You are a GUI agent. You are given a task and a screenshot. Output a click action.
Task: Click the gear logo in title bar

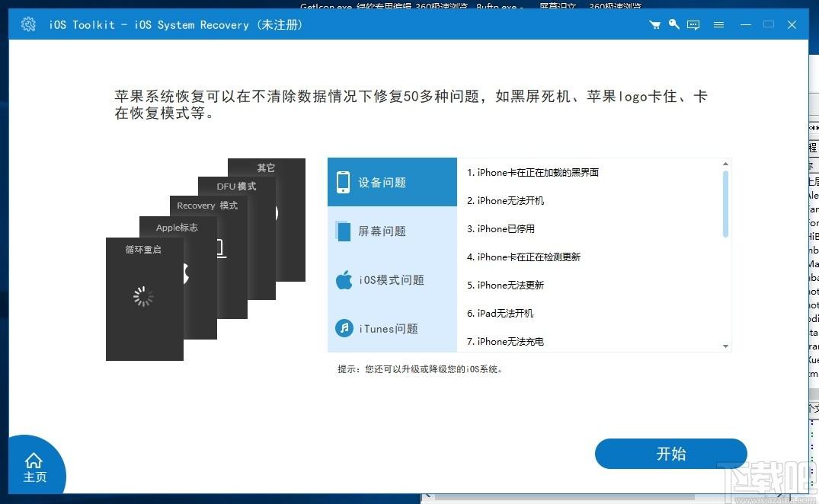(28, 24)
